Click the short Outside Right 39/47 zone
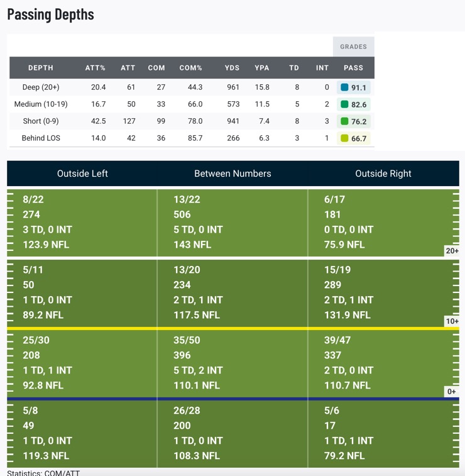This screenshot has width=465, height=476. coord(383,363)
